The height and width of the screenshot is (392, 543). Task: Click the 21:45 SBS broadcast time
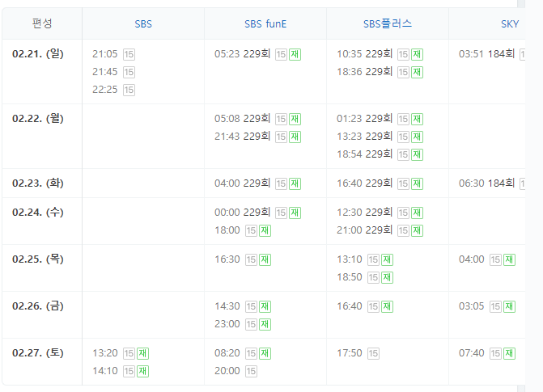coord(105,72)
